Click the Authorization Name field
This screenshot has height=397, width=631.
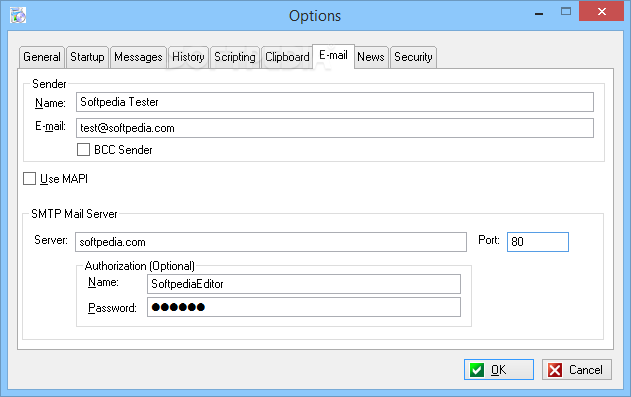click(304, 284)
